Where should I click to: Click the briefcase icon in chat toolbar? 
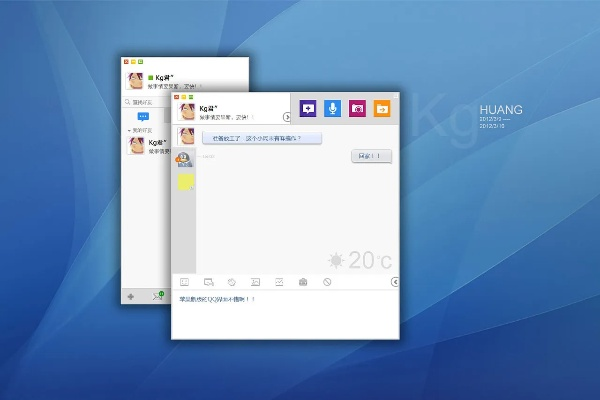303,282
